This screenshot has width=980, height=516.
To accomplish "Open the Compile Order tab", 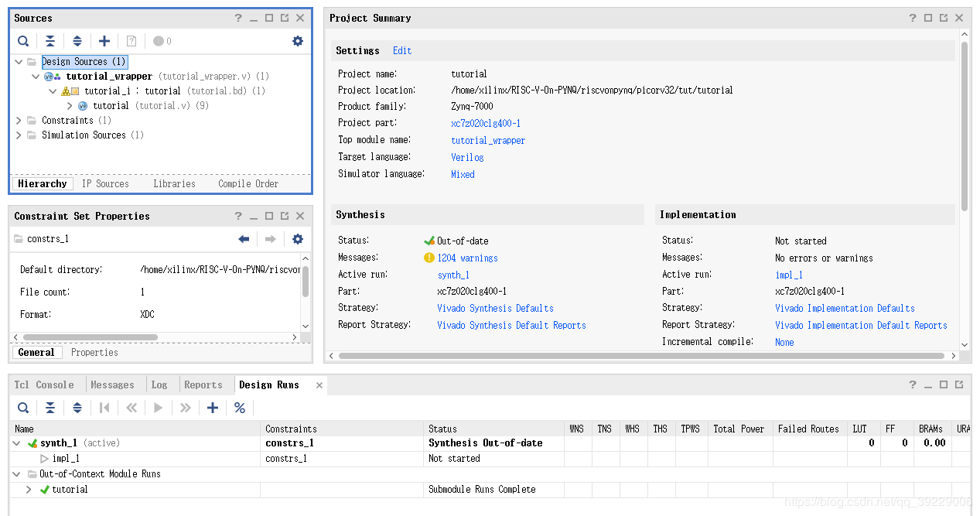I will pyautogui.click(x=248, y=183).
